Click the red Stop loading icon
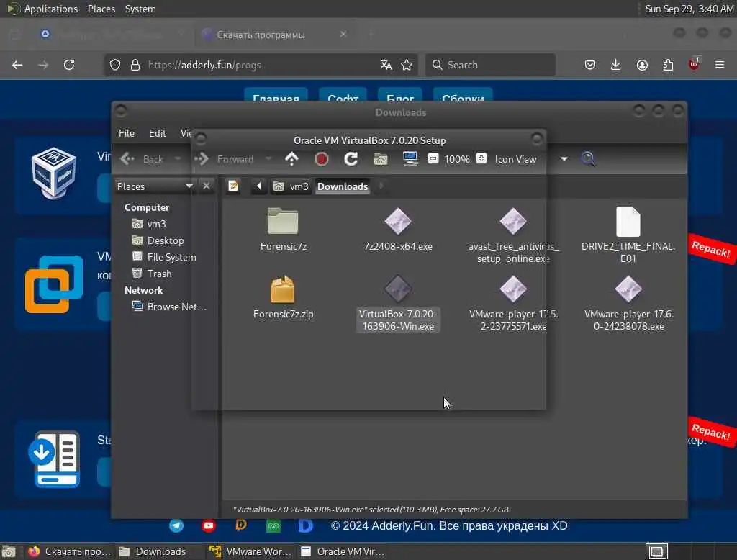 321,159
